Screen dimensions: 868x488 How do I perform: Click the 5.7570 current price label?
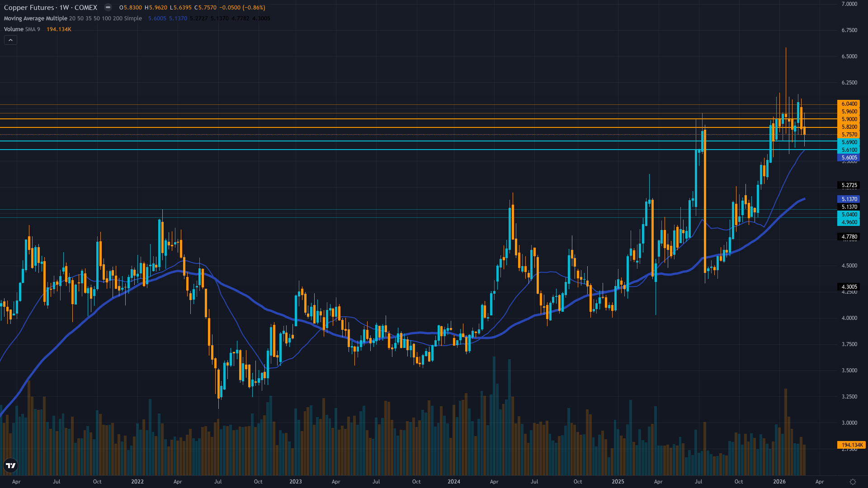point(849,135)
